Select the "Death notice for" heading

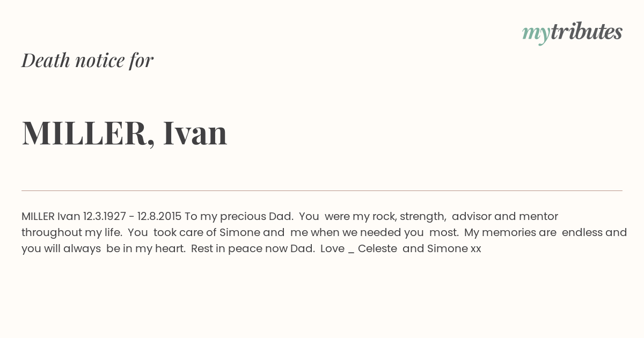click(x=87, y=60)
